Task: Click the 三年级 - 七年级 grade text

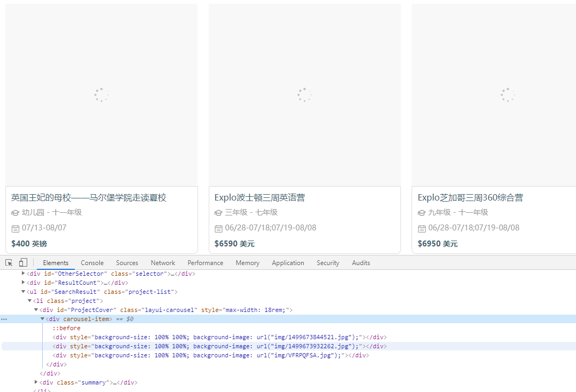Action: (x=251, y=212)
